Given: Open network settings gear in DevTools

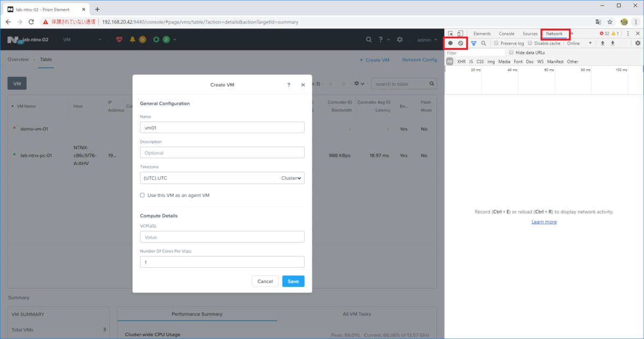Looking at the screenshot, I should [x=638, y=43].
